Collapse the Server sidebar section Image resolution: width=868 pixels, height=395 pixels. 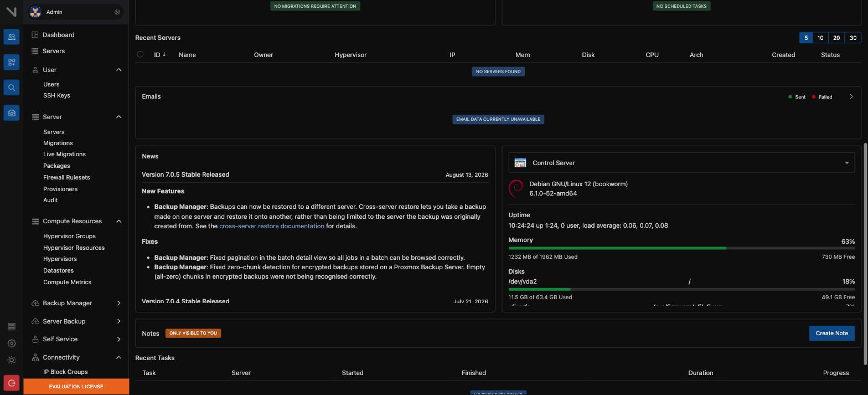[x=118, y=117]
